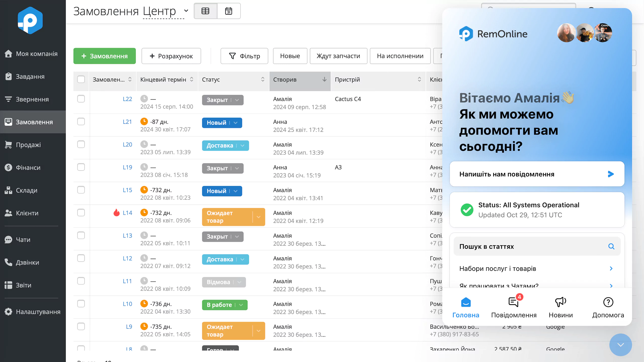
Task: Open status dropdown Доставка for L20
Action: tap(225, 146)
